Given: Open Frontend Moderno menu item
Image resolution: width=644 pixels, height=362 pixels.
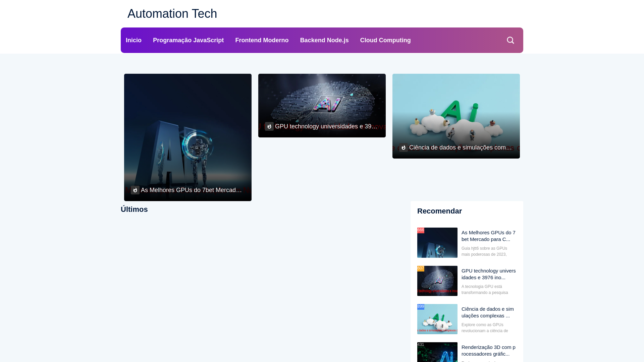Looking at the screenshot, I should click(x=262, y=40).
